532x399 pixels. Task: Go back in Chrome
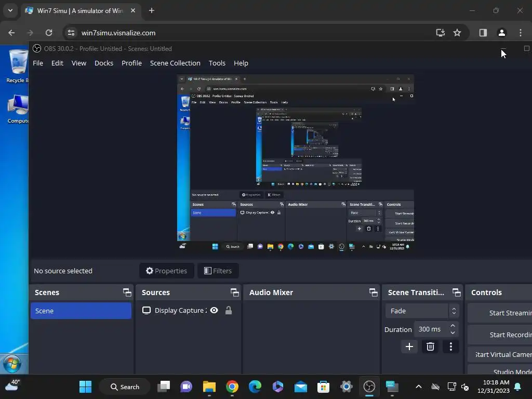pyautogui.click(x=11, y=33)
